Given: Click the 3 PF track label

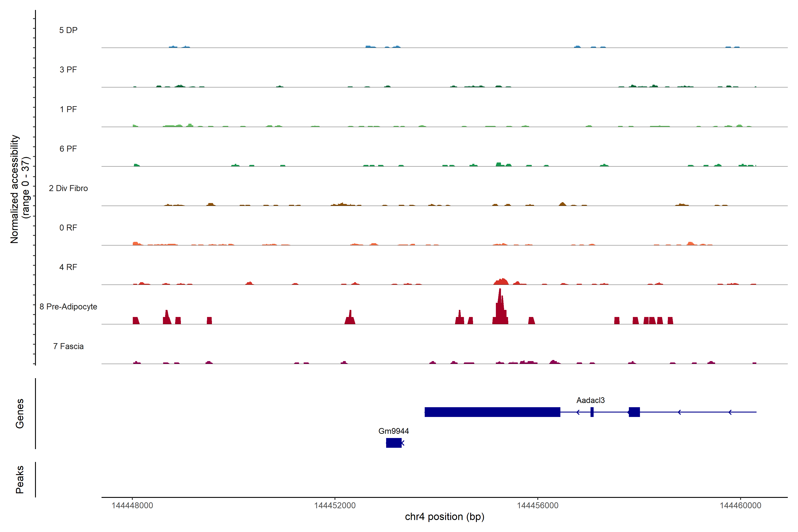Looking at the screenshot, I should (68, 70).
